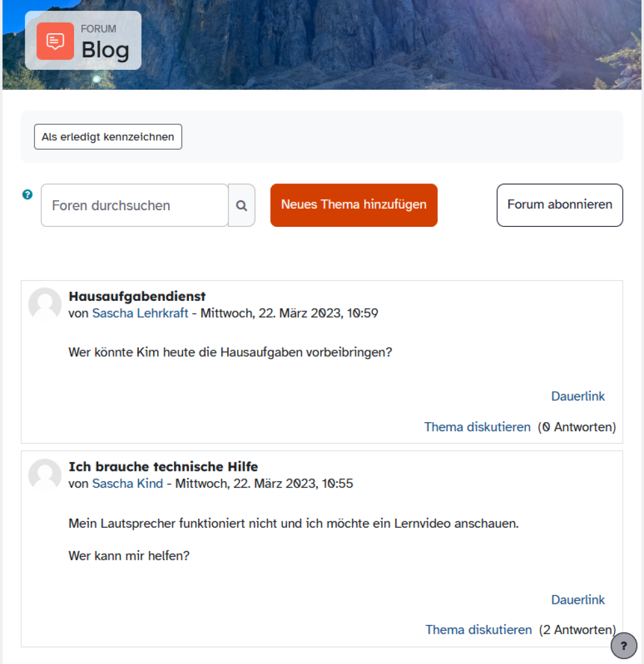Viewport: 644px width, 664px height.
Task: Open the Sascha Lehrkraft profile link
Action: (140, 313)
